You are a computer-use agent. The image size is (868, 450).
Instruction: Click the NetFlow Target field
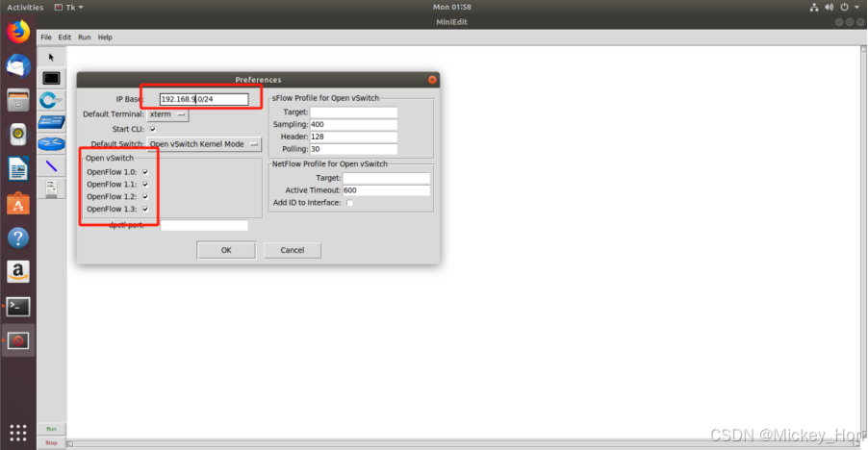(387, 178)
